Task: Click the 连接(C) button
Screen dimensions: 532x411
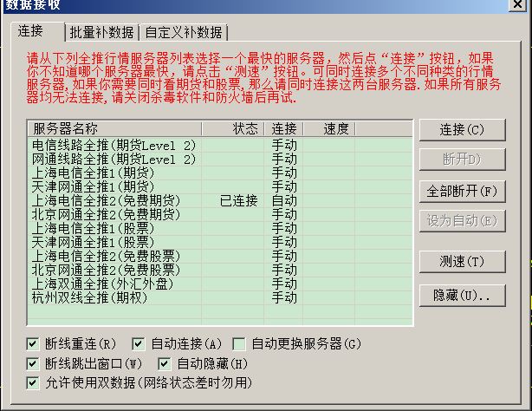Action: [x=462, y=130]
